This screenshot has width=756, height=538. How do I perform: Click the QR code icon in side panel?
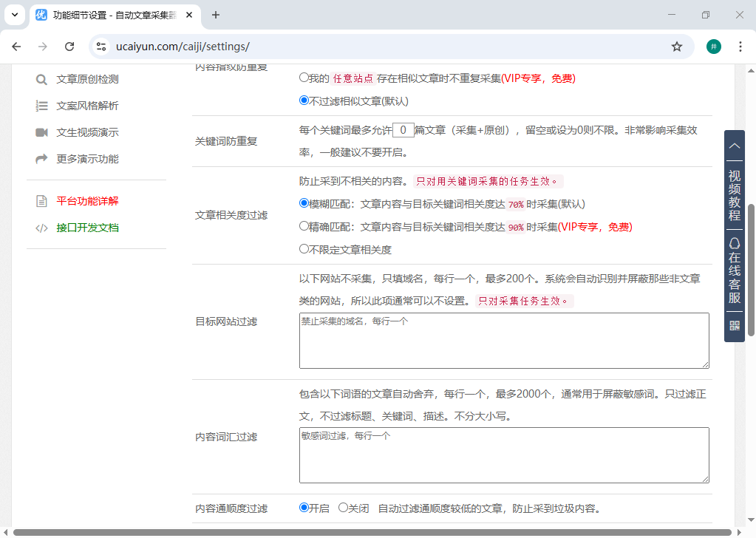(x=734, y=326)
